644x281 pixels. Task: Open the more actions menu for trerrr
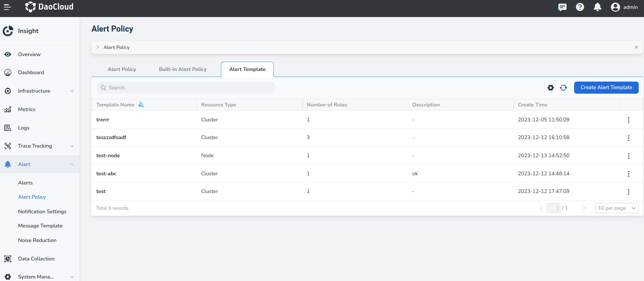pos(628,120)
